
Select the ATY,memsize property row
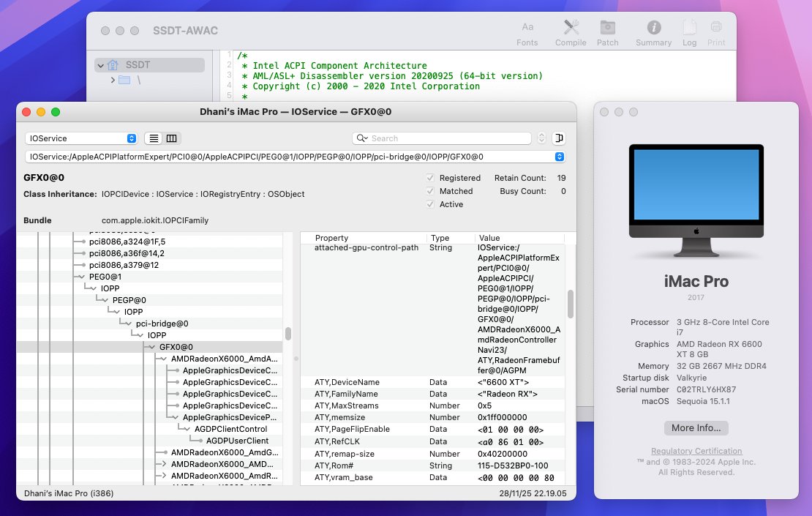point(432,418)
